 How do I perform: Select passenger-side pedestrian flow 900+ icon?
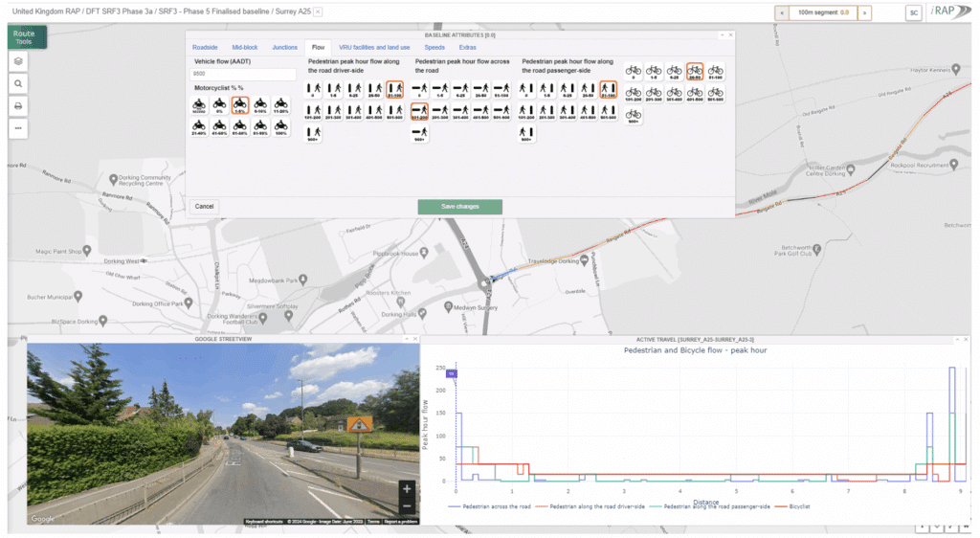point(526,133)
